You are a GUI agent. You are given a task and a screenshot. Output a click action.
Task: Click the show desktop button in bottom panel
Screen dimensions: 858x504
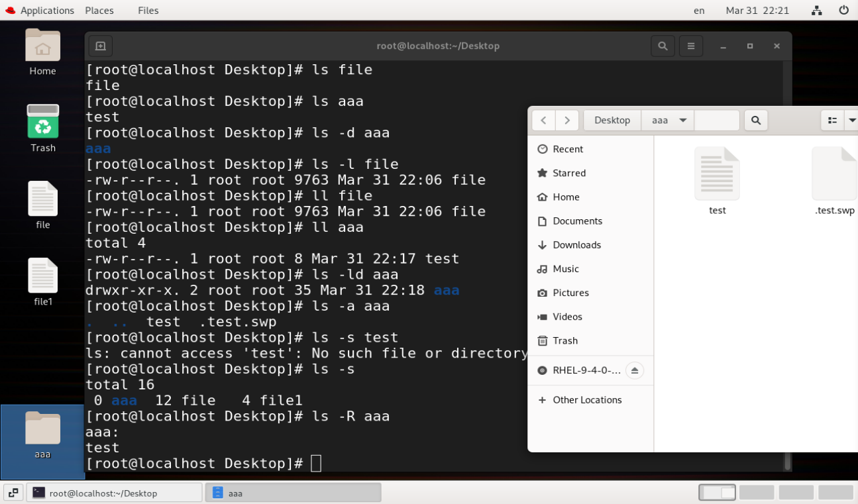point(13,493)
